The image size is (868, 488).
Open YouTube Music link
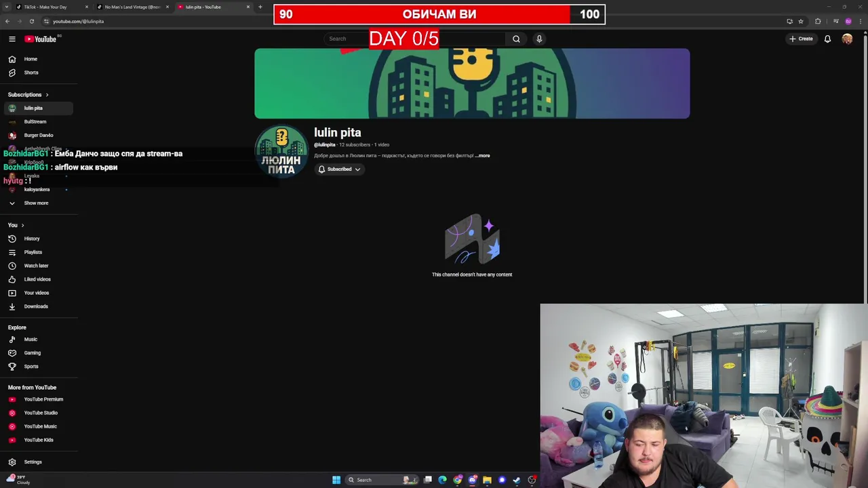[x=39, y=426]
